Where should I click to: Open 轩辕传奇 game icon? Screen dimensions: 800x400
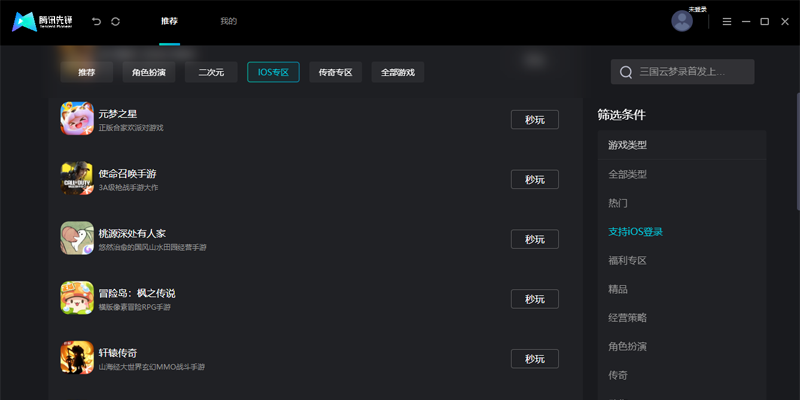[x=77, y=357]
